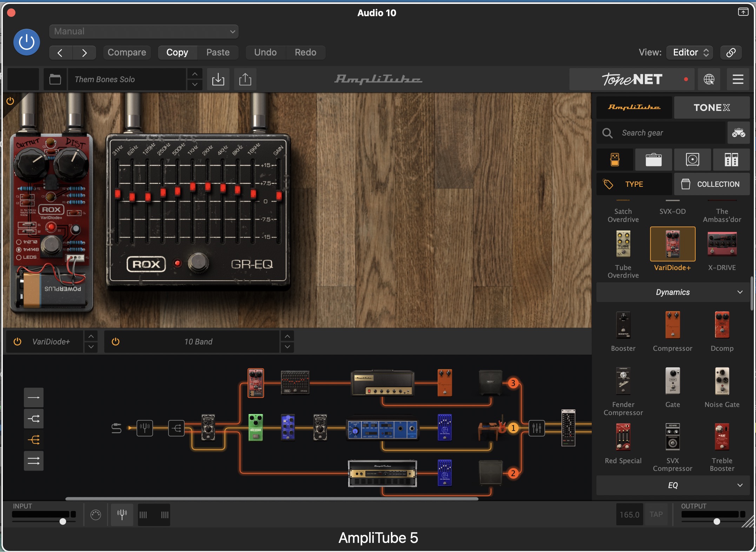Click the Compare button
Image resolution: width=756 pixels, height=552 pixels.
(x=127, y=52)
